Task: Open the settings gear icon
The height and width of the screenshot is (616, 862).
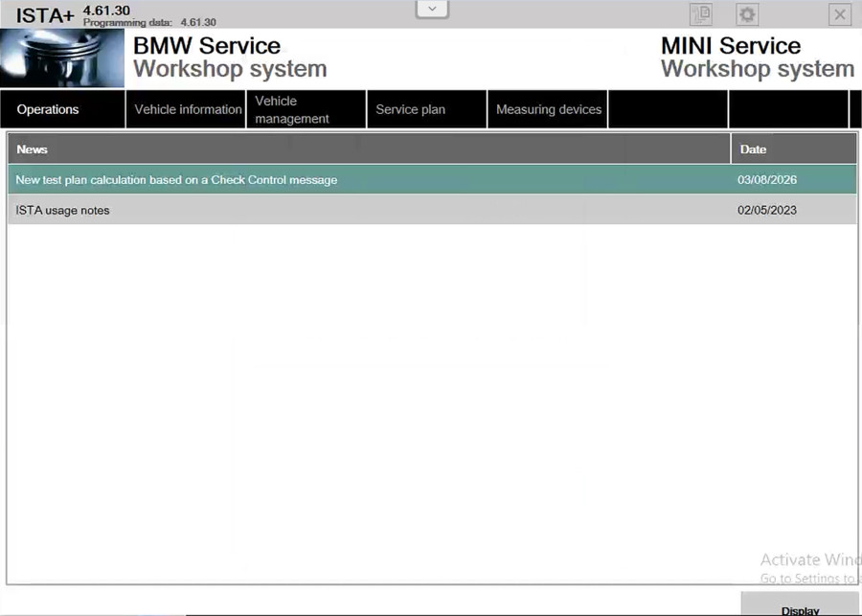Action: (747, 14)
